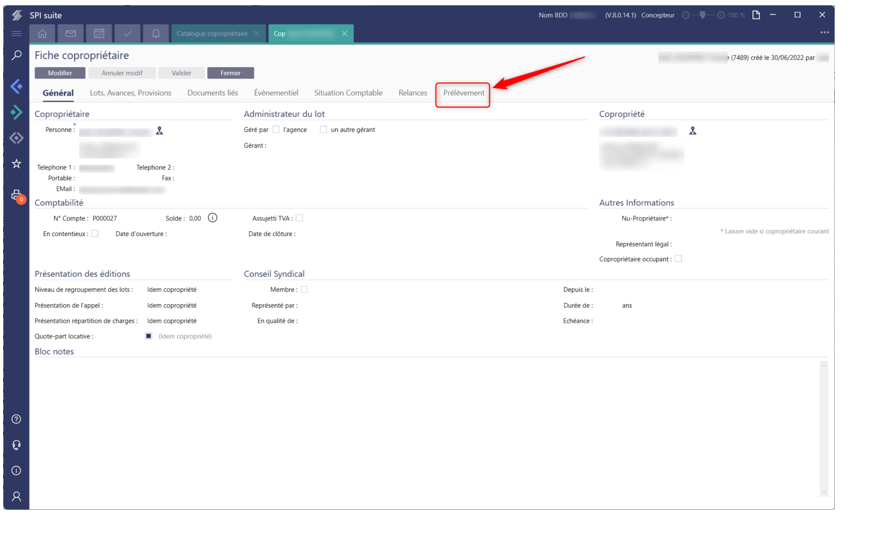Click the Fermer button

230,73
